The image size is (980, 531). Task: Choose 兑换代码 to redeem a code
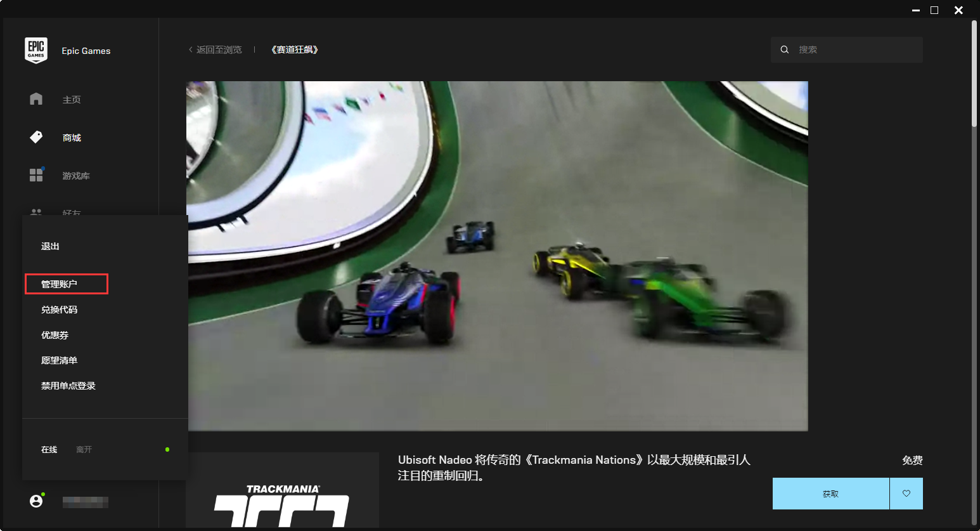59,310
